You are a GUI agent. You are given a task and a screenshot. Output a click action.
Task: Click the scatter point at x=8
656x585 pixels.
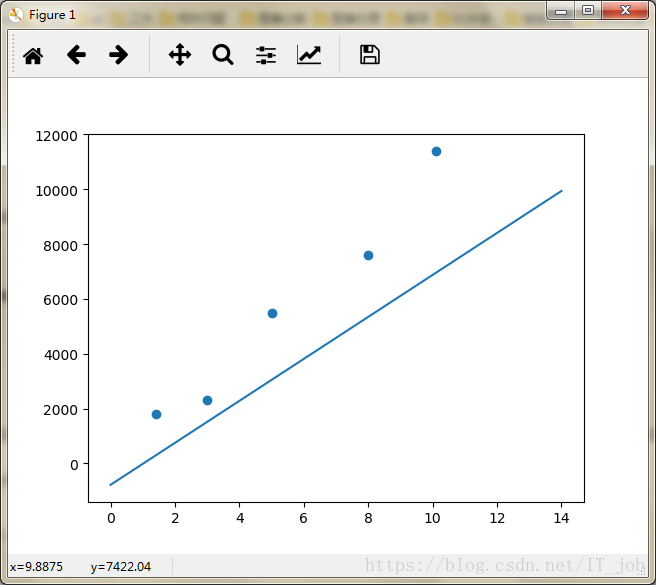[x=369, y=256]
